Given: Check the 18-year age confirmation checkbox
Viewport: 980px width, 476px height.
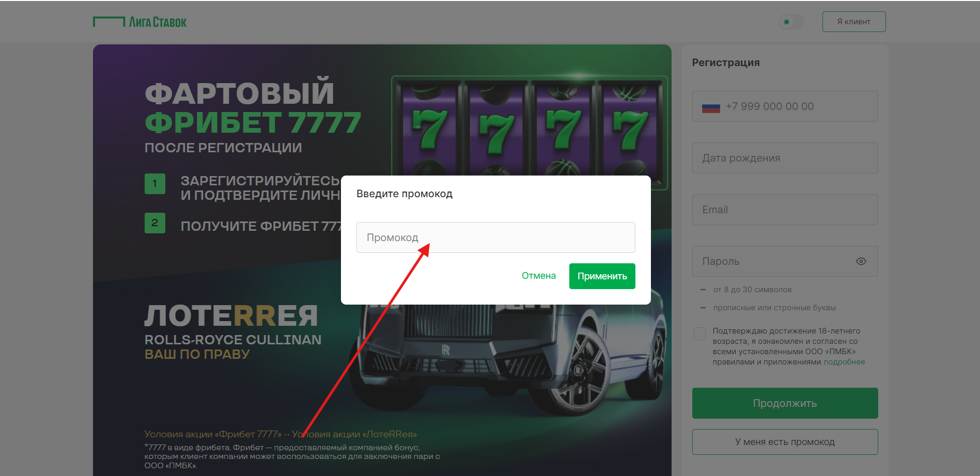Looking at the screenshot, I should [699, 334].
